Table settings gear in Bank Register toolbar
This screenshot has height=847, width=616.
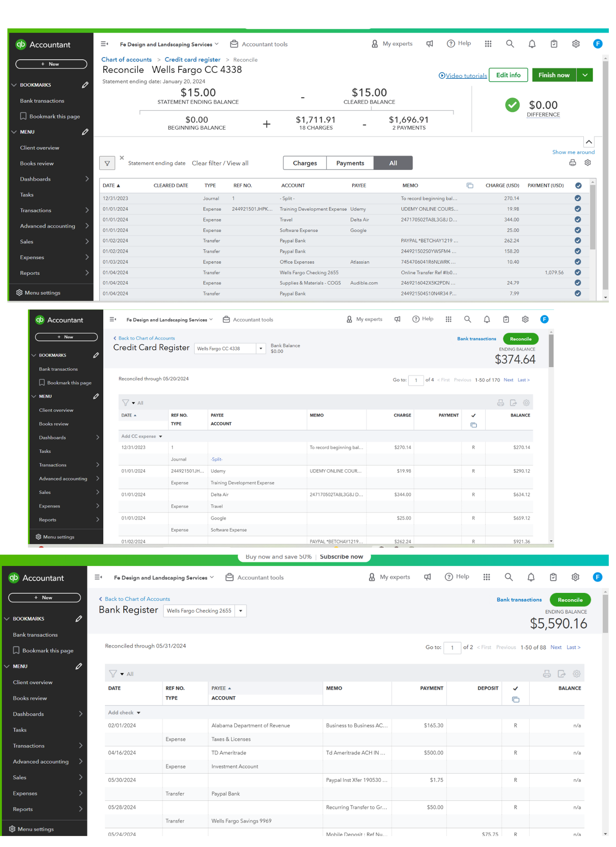(577, 674)
